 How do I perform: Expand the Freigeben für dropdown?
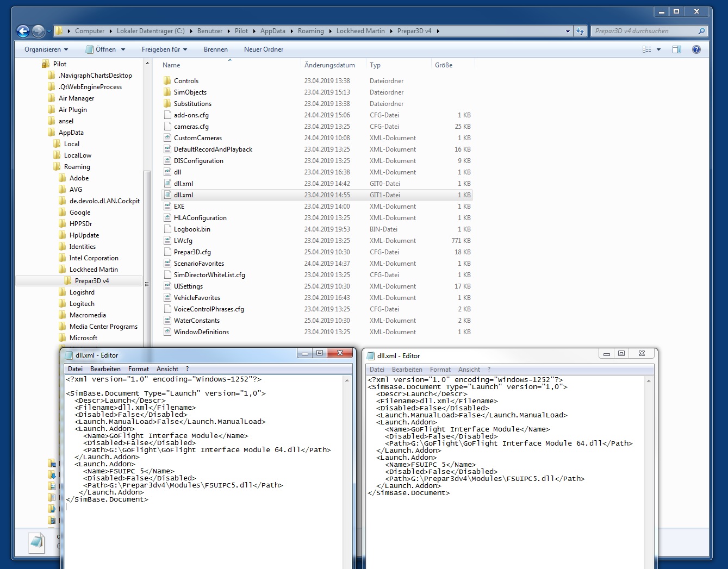164,49
